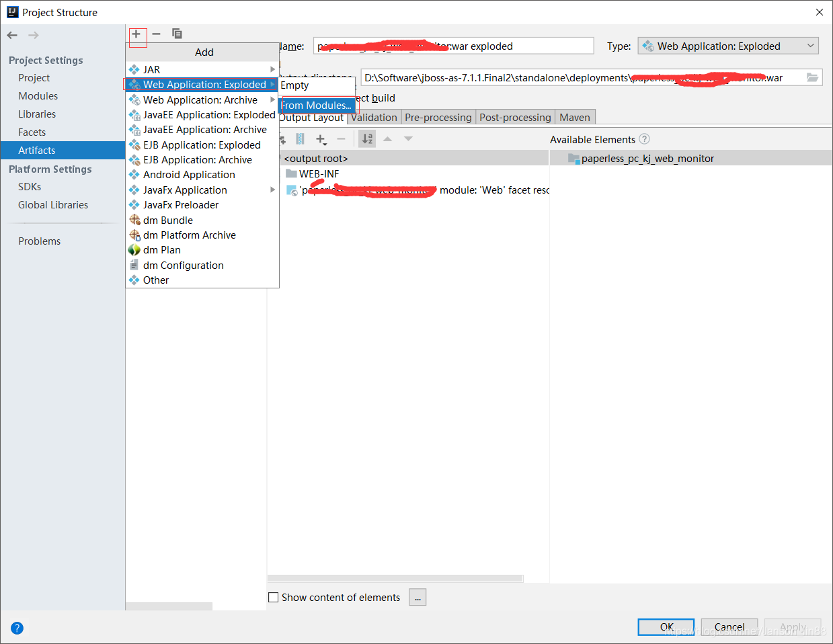Click the dm Plan icon
This screenshot has height=644, width=833.
134,249
